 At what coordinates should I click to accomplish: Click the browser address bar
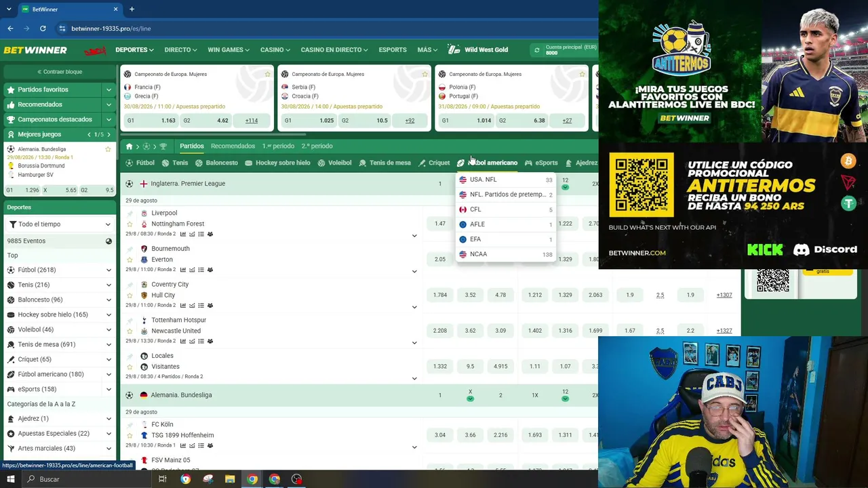pyautogui.click(x=325, y=28)
